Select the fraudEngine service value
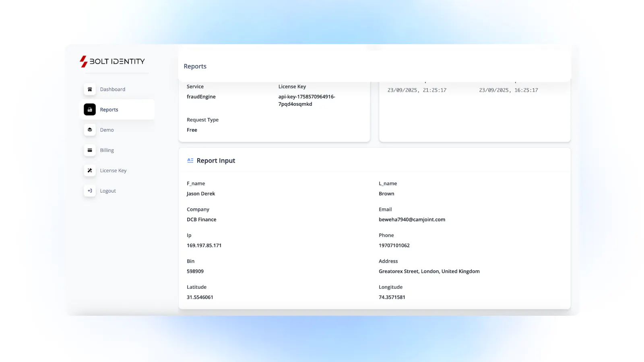Image resolution: width=644 pixels, height=362 pixels. click(x=201, y=97)
